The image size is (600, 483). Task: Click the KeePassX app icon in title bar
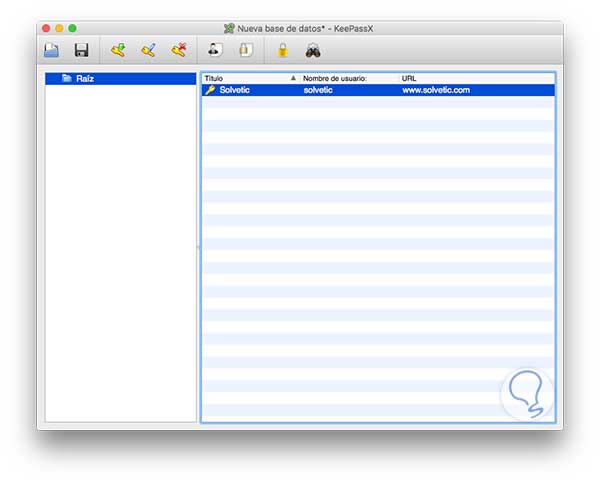tap(229, 28)
